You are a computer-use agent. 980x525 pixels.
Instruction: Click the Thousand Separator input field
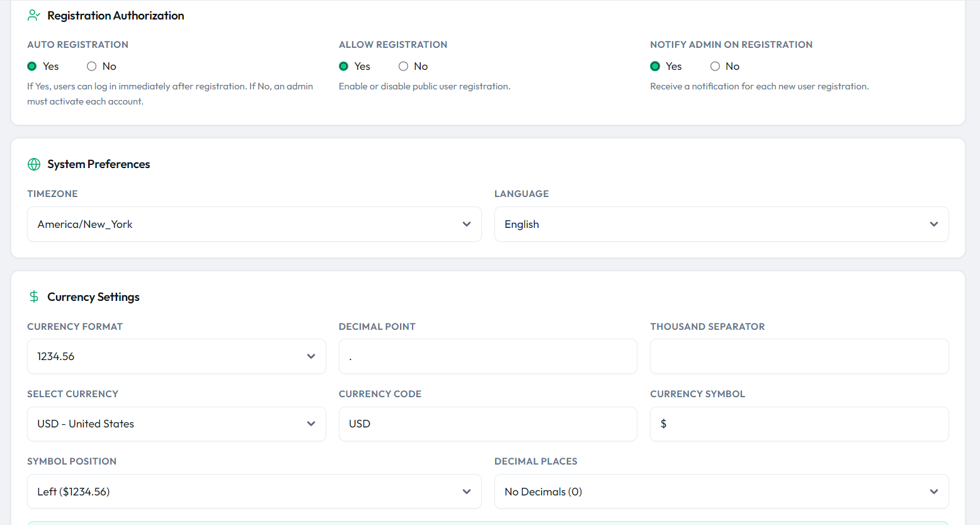pyautogui.click(x=800, y=356)
